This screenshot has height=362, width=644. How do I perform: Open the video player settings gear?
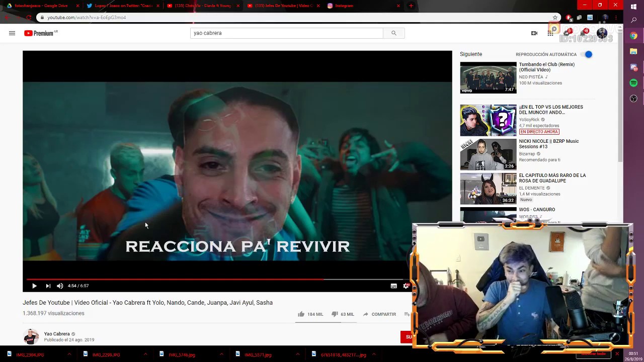pos(406,286)
